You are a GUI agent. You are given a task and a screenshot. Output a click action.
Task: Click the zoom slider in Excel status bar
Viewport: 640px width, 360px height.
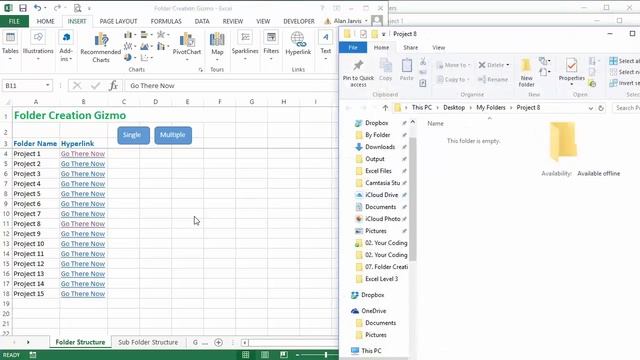tap(326, 355)
